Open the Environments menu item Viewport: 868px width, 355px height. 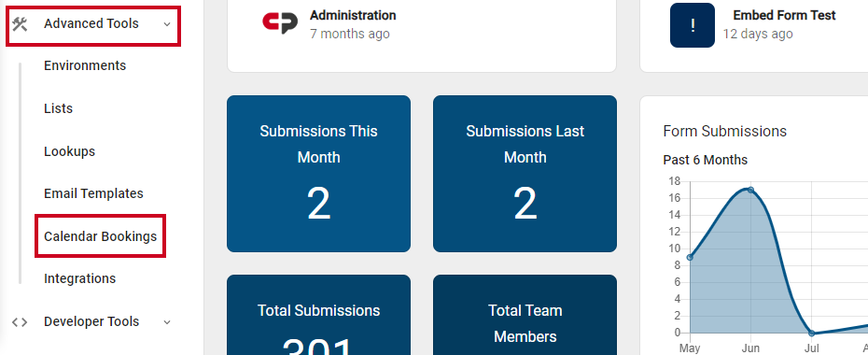coord(85,65)
